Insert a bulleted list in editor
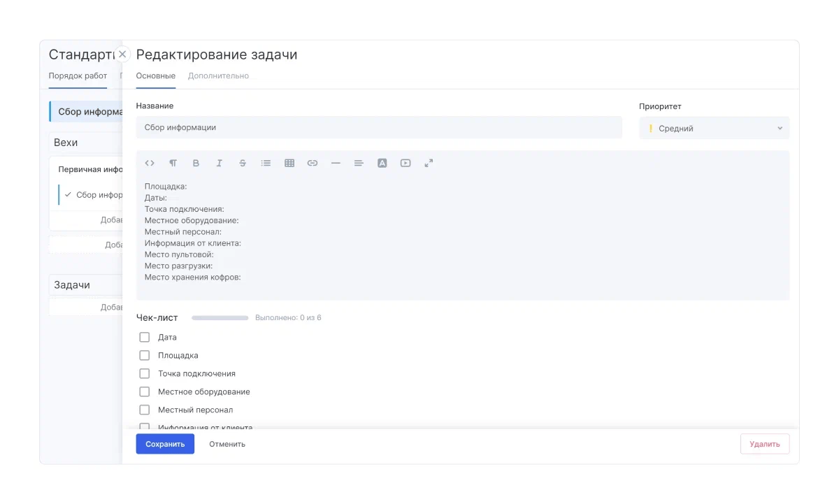 click(x=266, y=163)
